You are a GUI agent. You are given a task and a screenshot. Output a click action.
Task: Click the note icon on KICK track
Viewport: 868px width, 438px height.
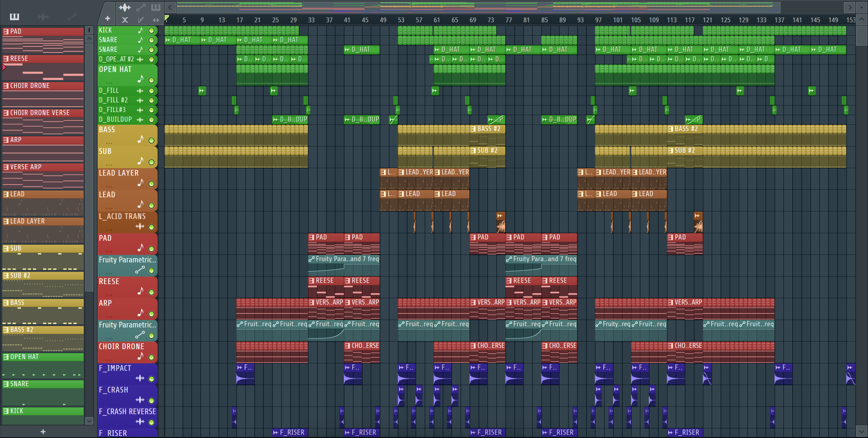(x=140, y=30)
